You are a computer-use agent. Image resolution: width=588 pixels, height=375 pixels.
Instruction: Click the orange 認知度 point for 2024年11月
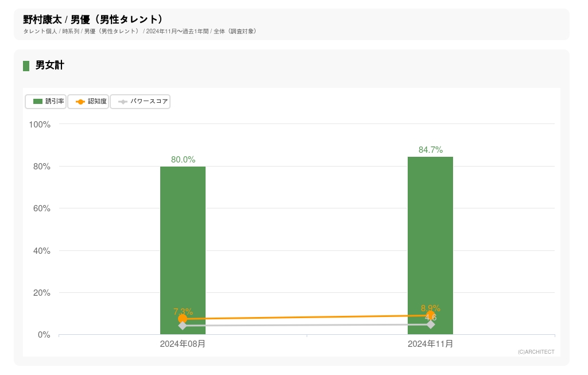430,315
